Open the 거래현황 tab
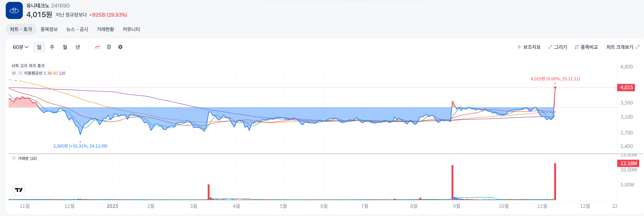644x216 pixels. pos(105,29)
